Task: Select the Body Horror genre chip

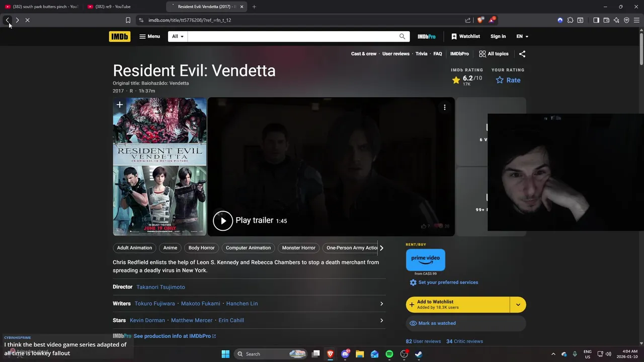Action: 201,248
